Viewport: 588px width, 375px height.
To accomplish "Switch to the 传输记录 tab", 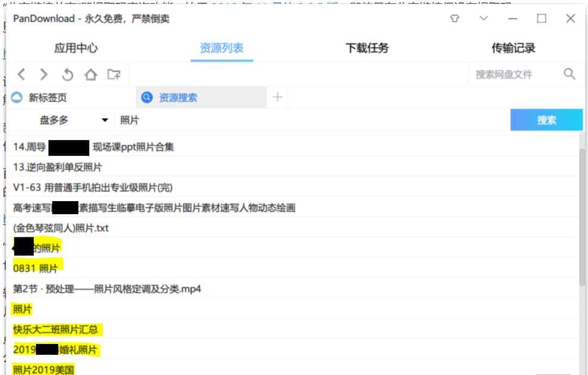I will tap(512, 48).
